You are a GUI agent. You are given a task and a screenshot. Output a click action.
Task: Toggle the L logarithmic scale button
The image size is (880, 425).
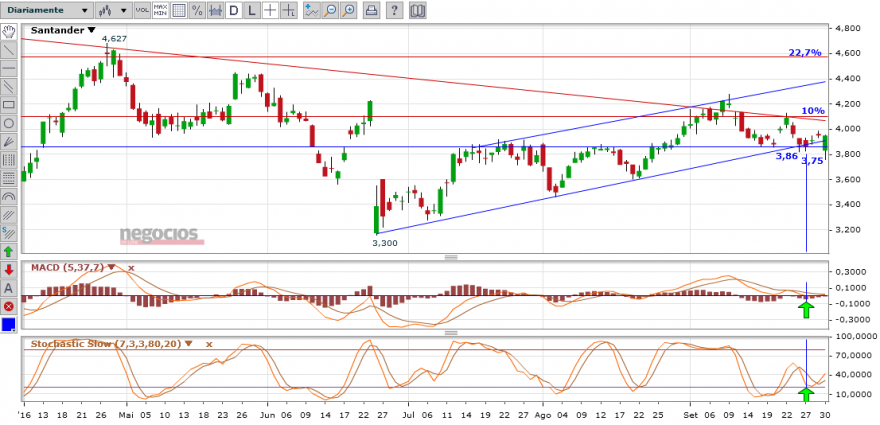[252, 10]
